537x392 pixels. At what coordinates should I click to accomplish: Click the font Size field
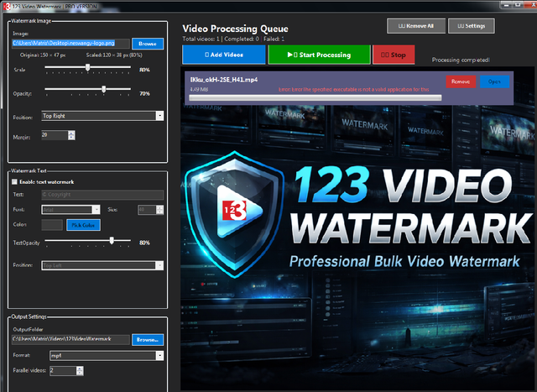pos(147,210)
